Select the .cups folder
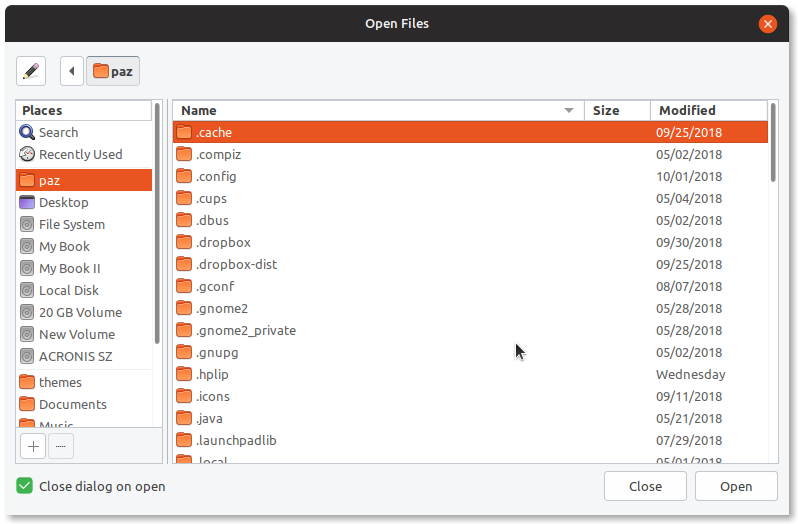 [x=470, y=198]
